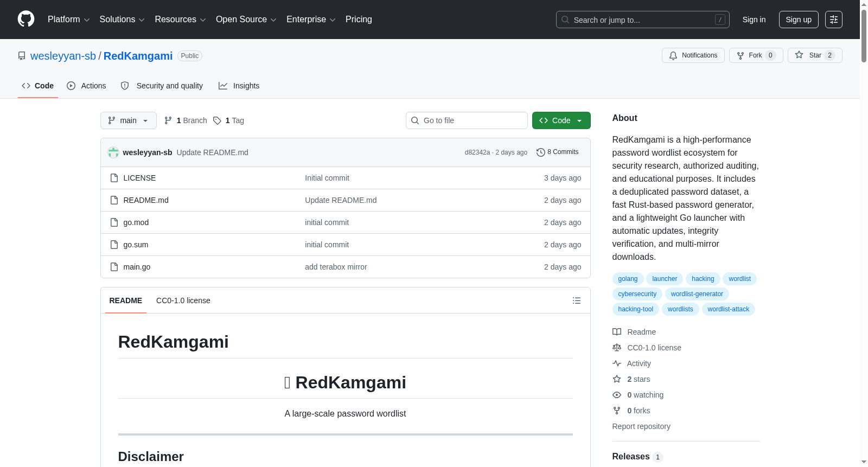This screenshot has width=868, height=467.
Task: Expand the green Code dropdown button
Action: [x=561, y=120]
